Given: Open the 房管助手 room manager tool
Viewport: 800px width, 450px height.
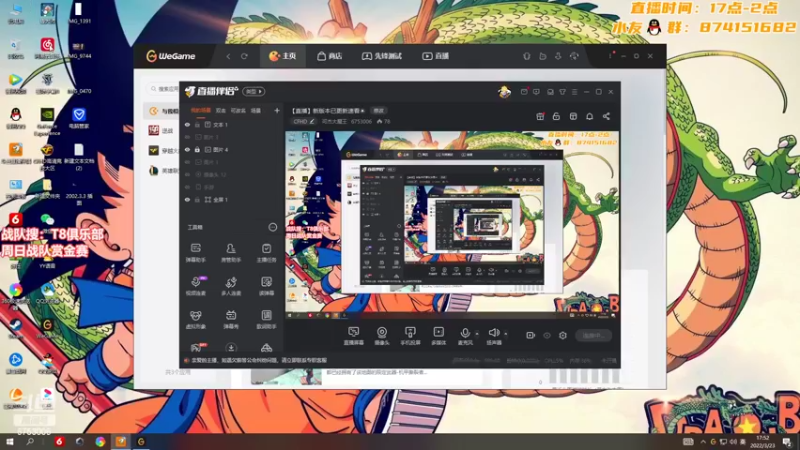Looking at the screenshot, I should (x=231, y=252).
